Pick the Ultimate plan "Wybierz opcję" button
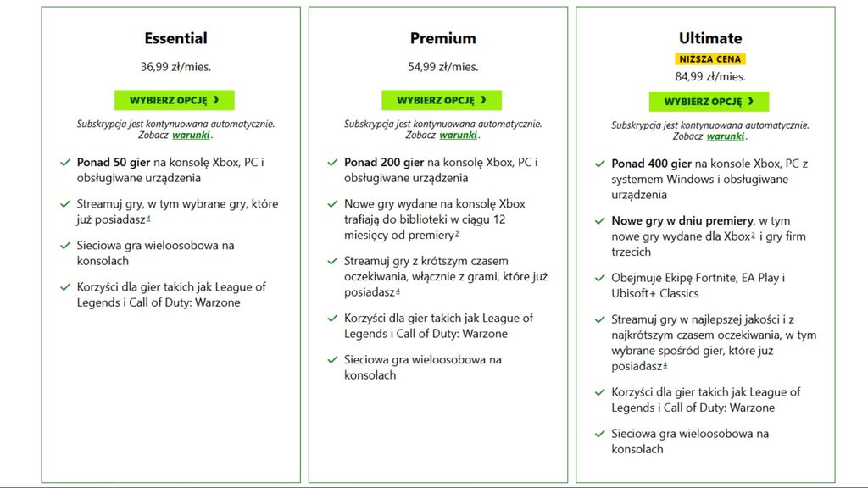The image size is (868, 488). [709, 102]
